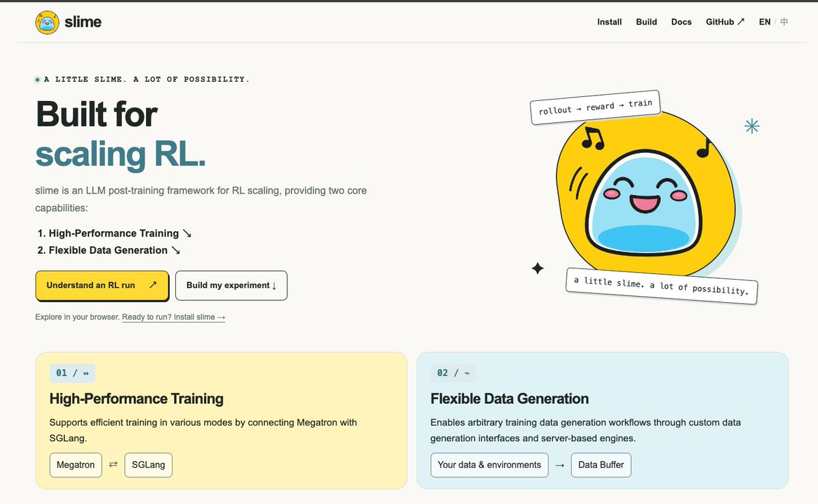Click the 'Supports efficient training in various modes' description

pos(203,430)
